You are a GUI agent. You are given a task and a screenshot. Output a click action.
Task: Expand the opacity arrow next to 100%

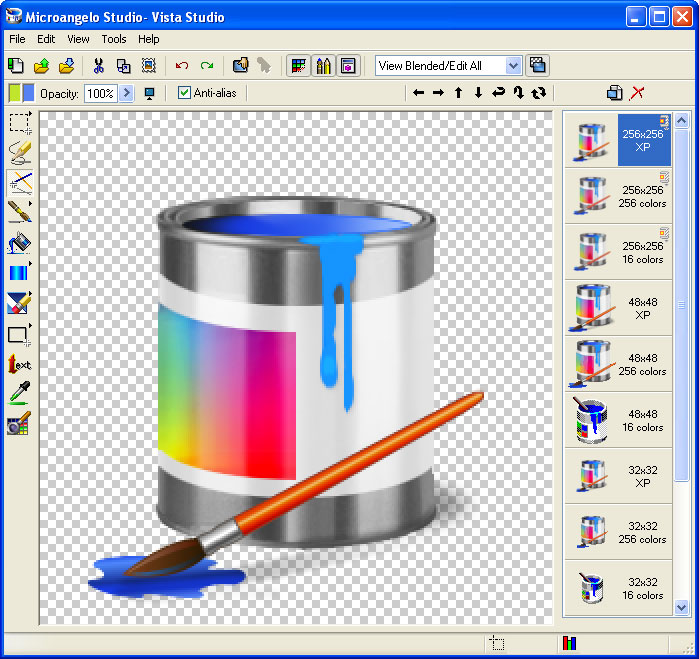pyautogui.click(x=126, y=93)
